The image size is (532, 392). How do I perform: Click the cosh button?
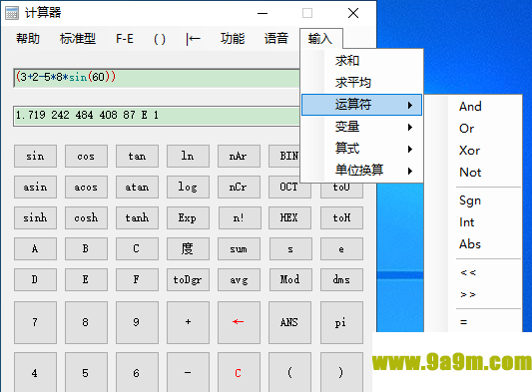pyautogui.click(x=86, y=217)
